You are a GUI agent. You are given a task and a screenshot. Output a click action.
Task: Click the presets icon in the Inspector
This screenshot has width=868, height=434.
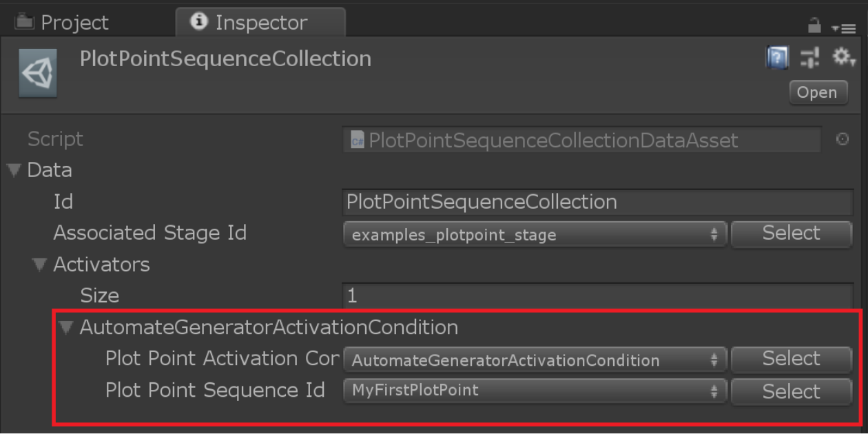(809, 58)
